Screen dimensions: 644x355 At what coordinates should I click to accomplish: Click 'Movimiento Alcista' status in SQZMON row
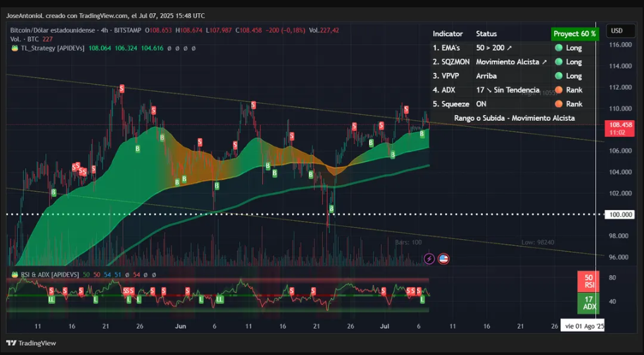pos(511,61)
